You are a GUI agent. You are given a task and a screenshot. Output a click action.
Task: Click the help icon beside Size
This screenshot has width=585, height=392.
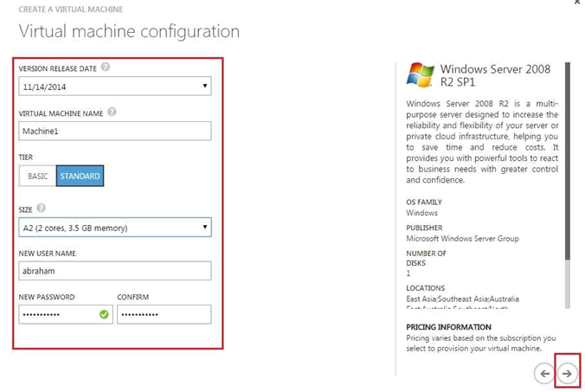(42, 209)
